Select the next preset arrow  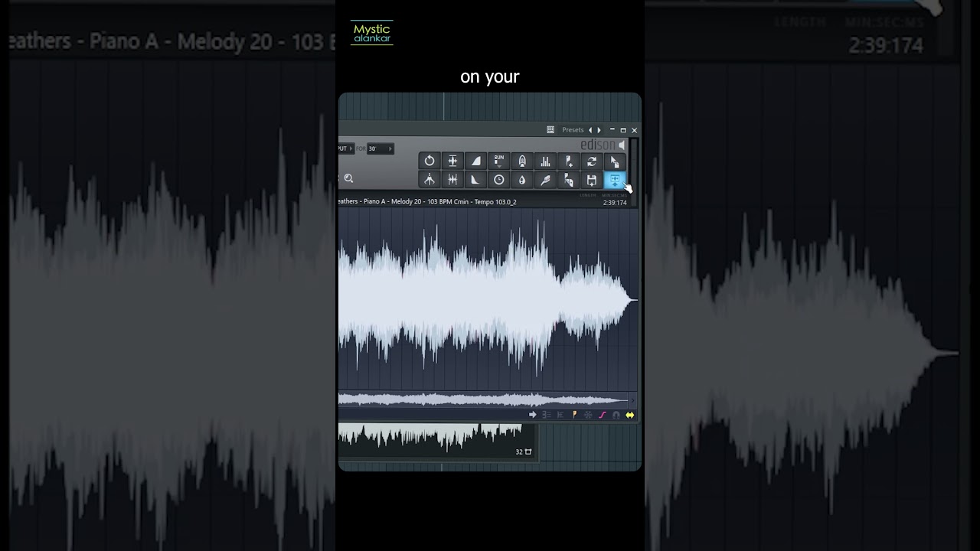pos(599,130)
